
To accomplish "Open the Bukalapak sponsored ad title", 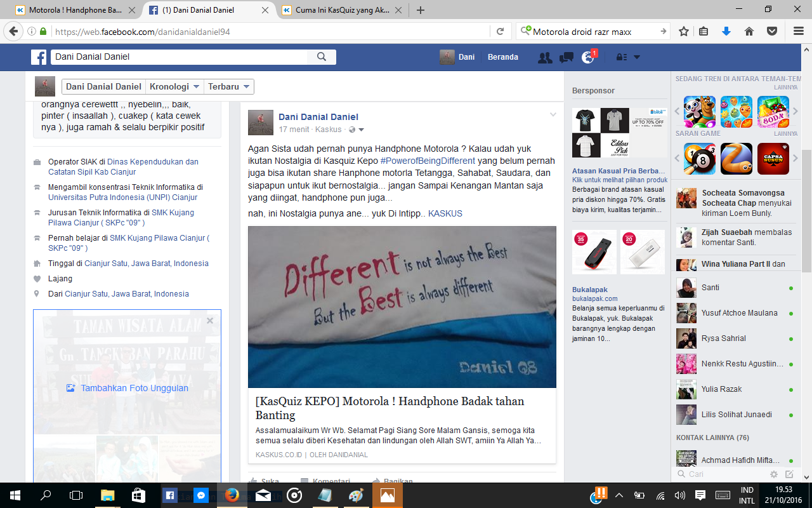I will pos(590,290).
